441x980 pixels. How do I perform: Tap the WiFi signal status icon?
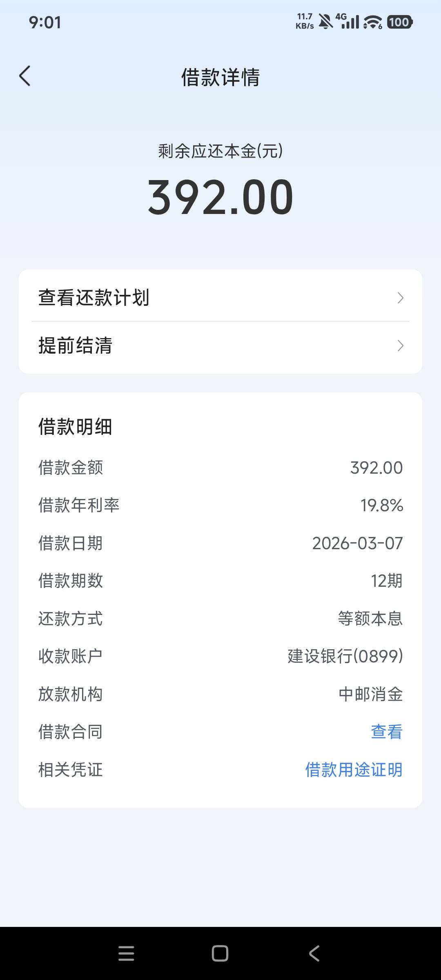tap(373, 22)
